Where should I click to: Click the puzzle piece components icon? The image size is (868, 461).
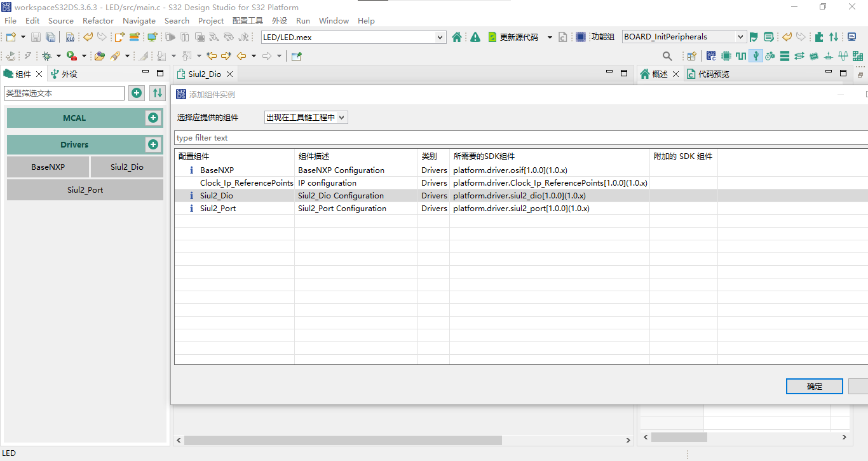coord(819,38)
